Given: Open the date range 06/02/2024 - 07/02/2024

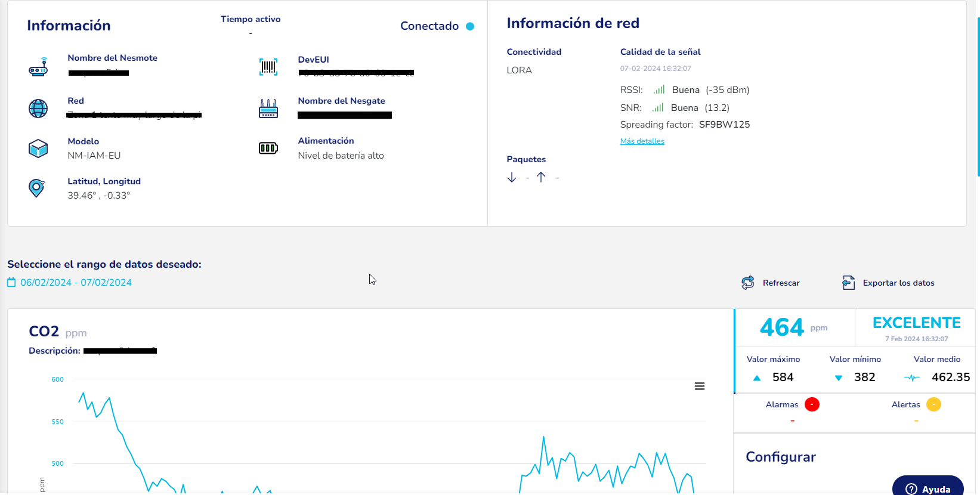Looking at the screenshot, I should 76,283.
